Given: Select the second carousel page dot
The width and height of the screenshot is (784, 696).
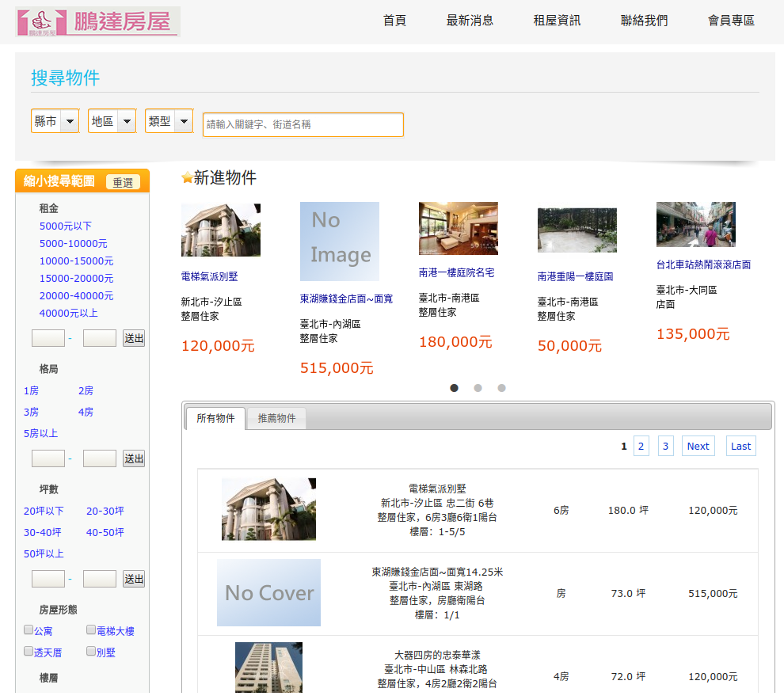Looking at the screenshot, I should [478, 388].
